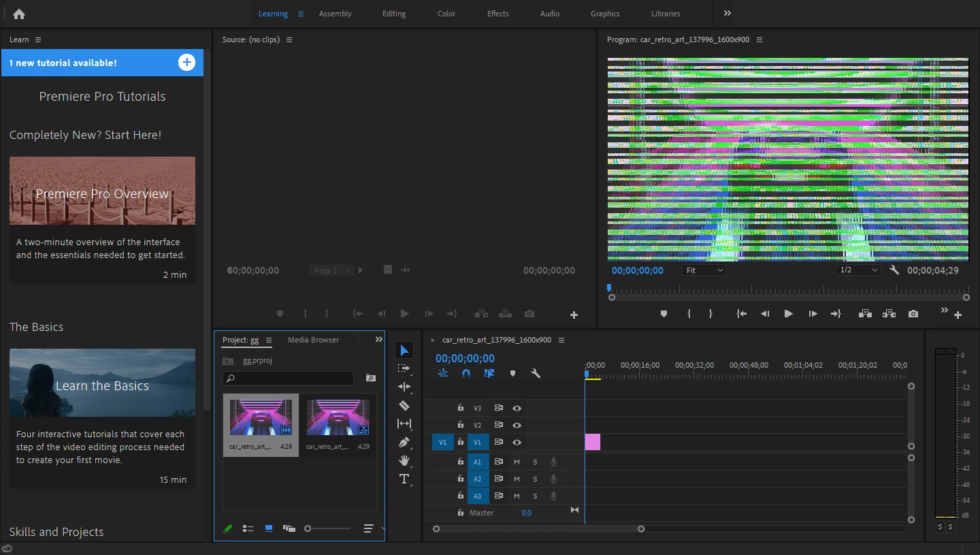Toggle V1 track output eye
This screenshot has width=980, height=555.
517,443
